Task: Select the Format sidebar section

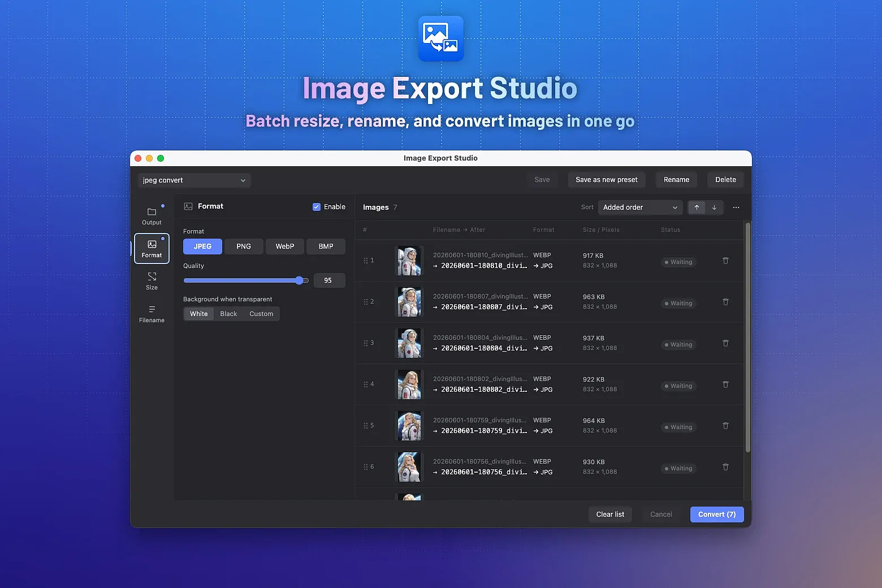Action: [152, 249]
